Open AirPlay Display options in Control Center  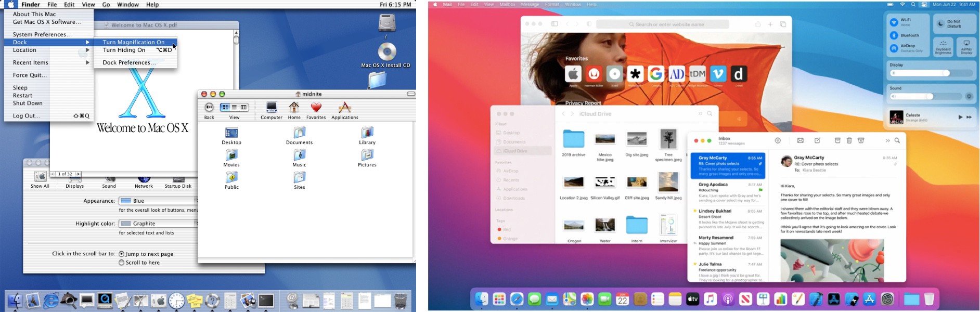[966, 47]
